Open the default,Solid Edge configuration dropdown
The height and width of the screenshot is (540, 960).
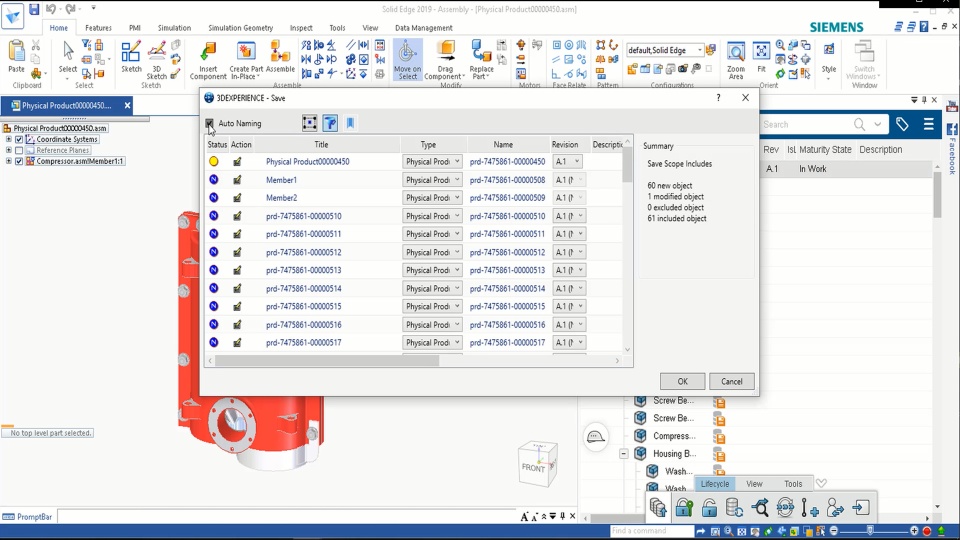click(665, 50)
